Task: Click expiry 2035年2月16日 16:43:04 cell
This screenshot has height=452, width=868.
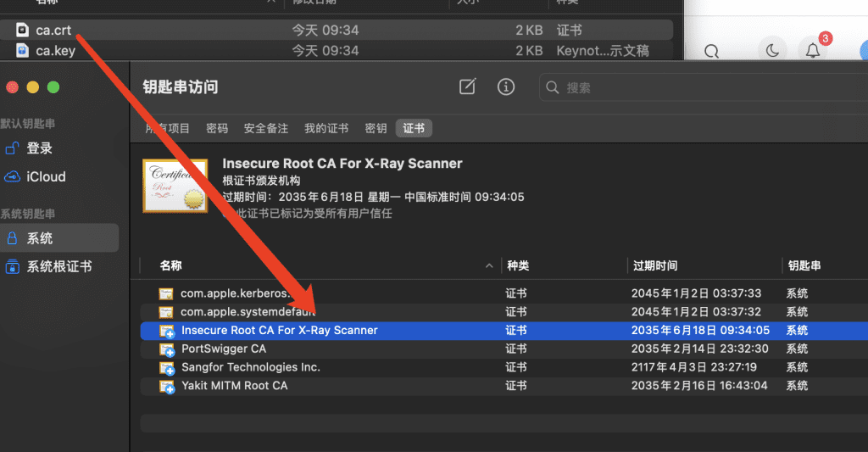Action: 699,386
